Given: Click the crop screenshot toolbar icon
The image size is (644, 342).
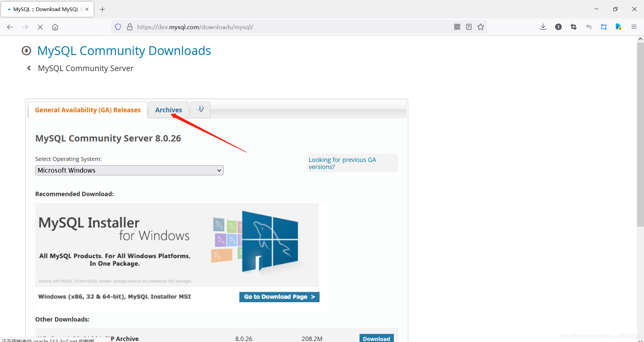Looking at the screenshot, I should [x=574, y=27].
